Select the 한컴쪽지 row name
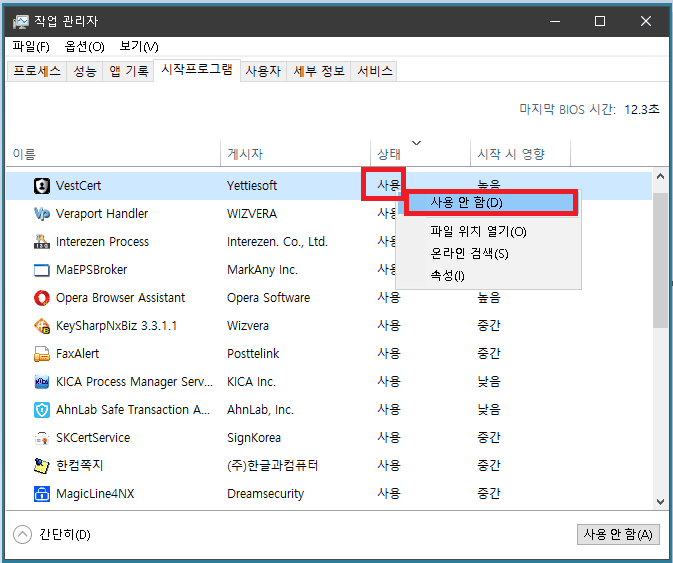 (79, 466)
